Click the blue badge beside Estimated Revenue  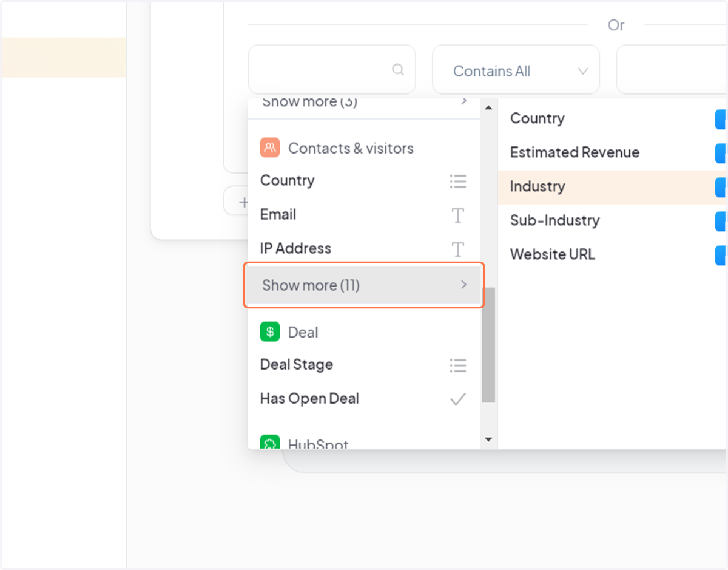pyautogui.click(x=721, y=153)
